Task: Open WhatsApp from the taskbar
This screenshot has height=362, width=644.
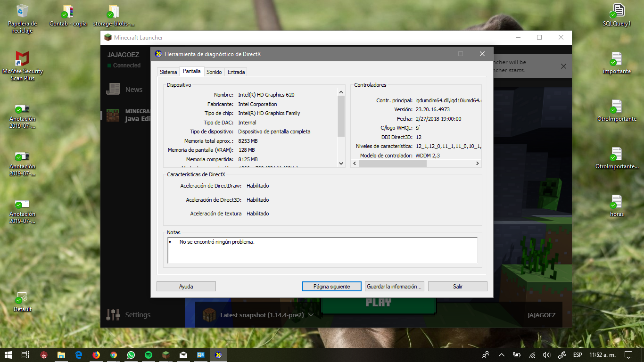Action: [x=131, y=354]
